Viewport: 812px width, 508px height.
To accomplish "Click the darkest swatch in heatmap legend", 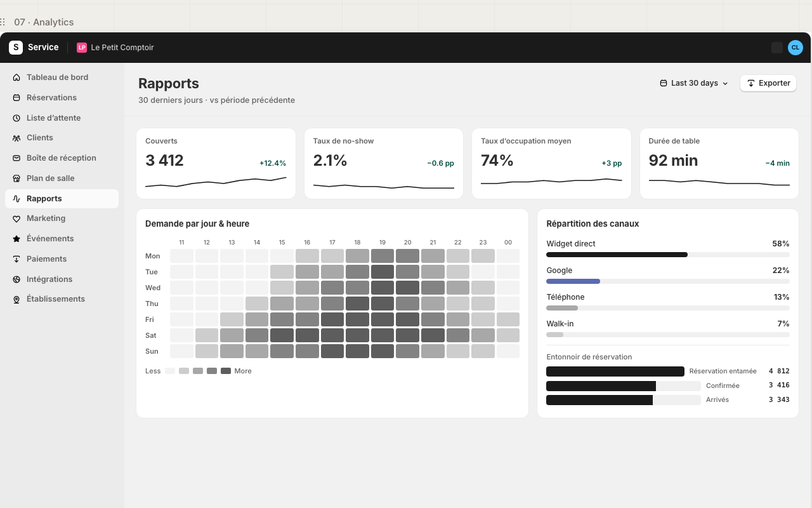I will [226, 371].
